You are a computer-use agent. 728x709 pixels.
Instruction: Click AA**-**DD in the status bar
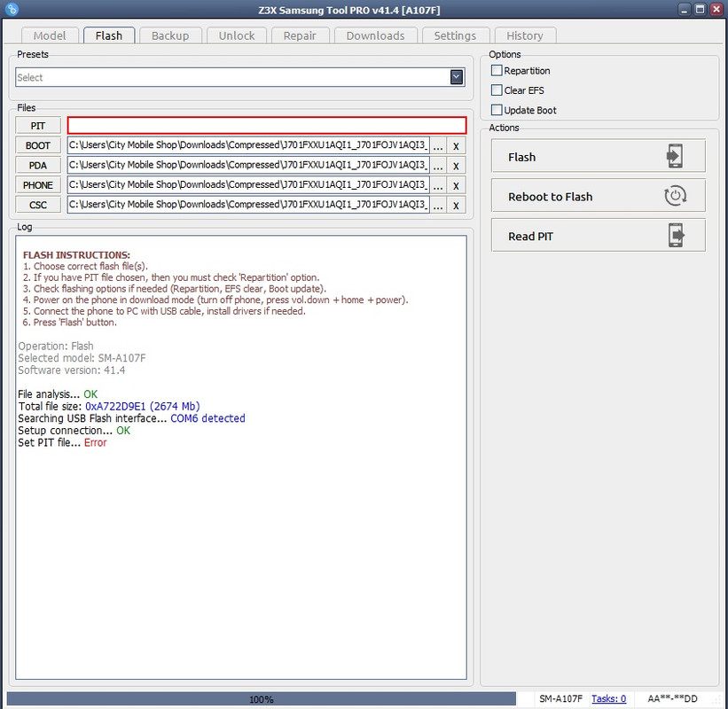(x=672, y=698)
